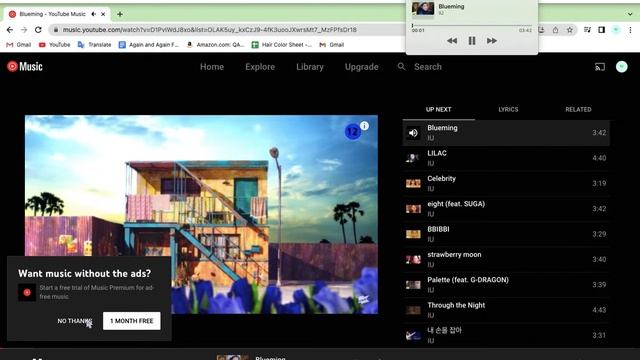Click the browser address bar URL
This screenshot has width=640, height=360.
[x=210, y=30]
